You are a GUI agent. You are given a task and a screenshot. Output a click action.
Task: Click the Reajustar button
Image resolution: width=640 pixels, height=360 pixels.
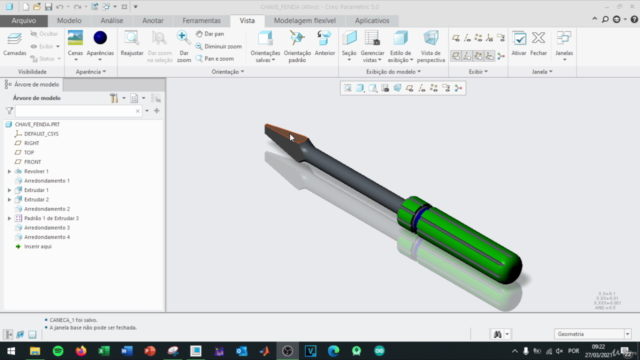(132, 44)
